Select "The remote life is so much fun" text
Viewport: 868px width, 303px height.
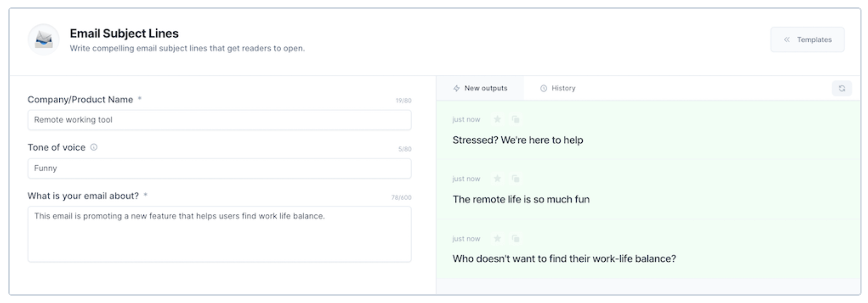click(x=521, y=199)
